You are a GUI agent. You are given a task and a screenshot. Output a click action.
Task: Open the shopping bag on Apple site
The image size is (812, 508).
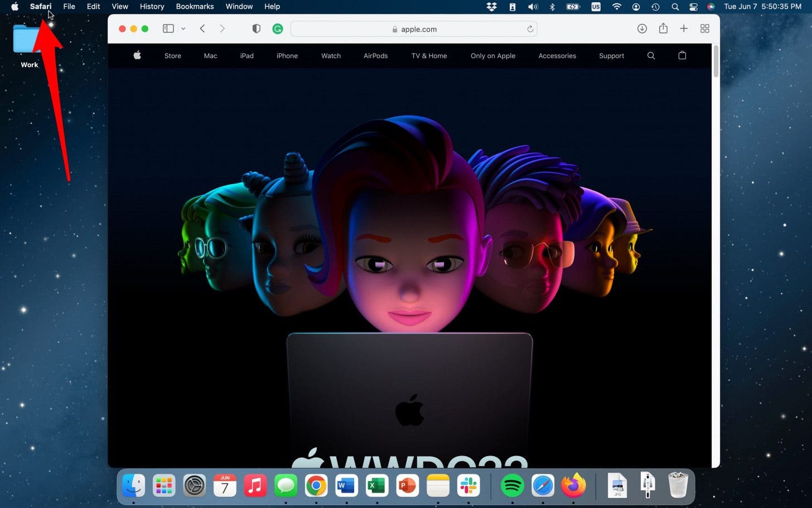pyautogui.click(x=682, y=56)
